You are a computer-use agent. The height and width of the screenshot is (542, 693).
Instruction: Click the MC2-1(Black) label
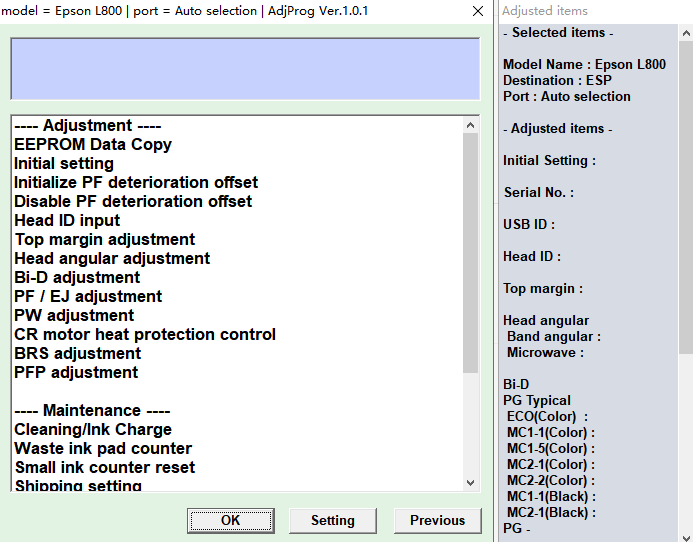point(551,512)
